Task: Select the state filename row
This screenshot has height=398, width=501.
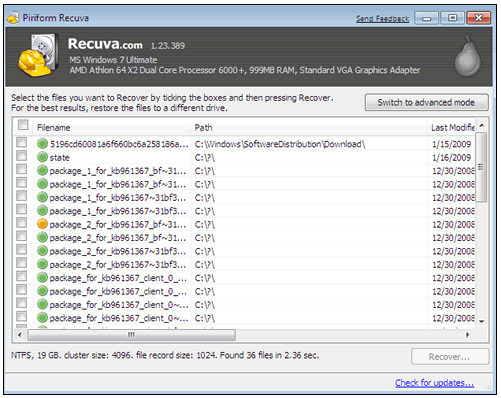Action: [60, 157]
